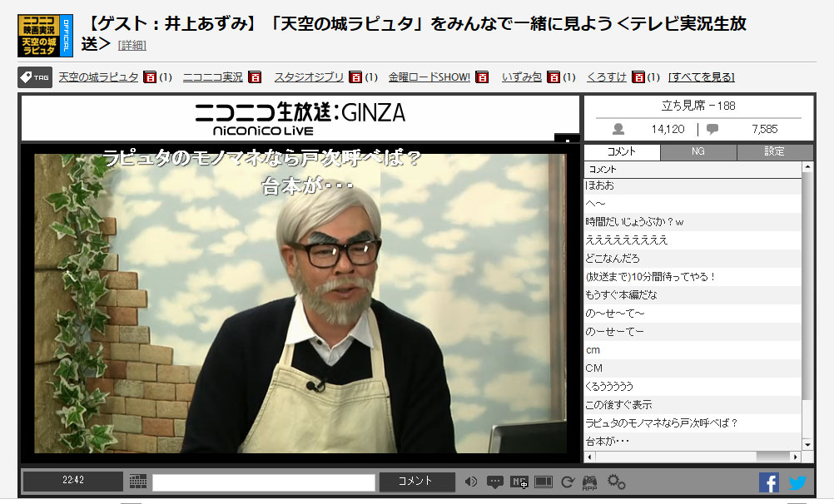
Task: Select the comment 台本が･･･ in list
Action: click(x=693, y=442)
